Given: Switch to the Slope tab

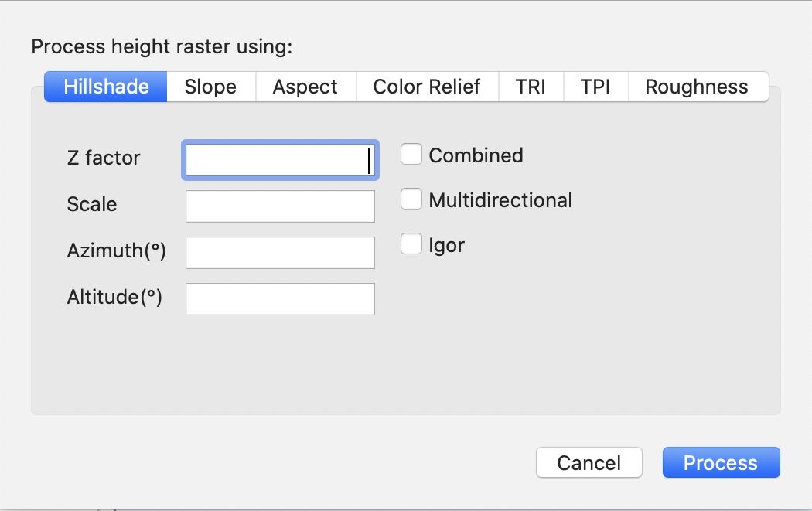Looking at the screenshot, I should pos(210,87).
